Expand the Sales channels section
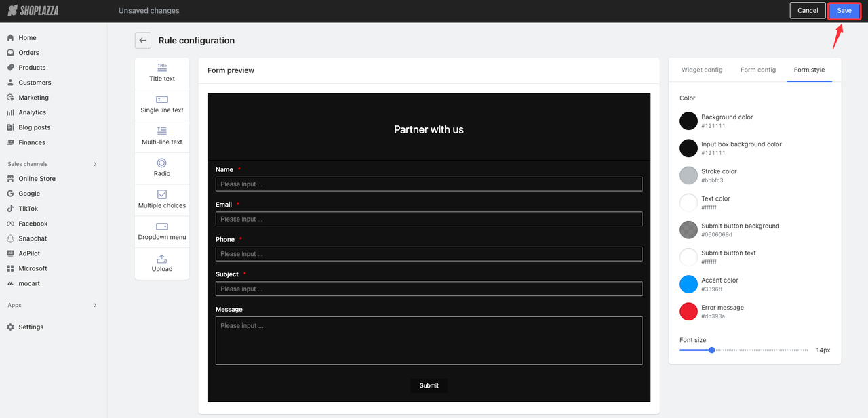 tap(95, 164)
